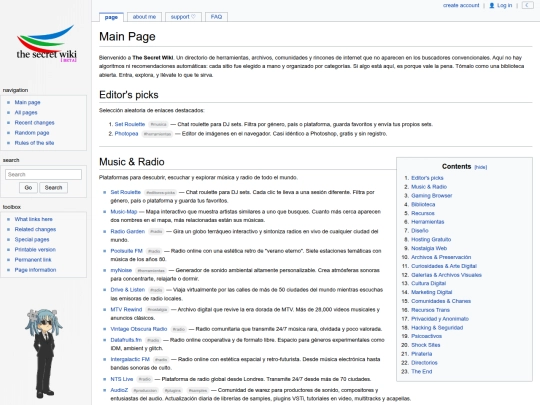This screenshot has height=405, width=540.
Task: Focus the Search input field
Action: pos(43,174)
